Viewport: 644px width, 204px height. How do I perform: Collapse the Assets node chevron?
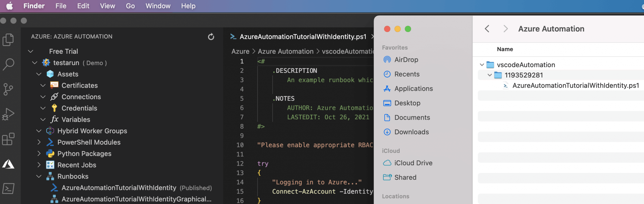39,74
